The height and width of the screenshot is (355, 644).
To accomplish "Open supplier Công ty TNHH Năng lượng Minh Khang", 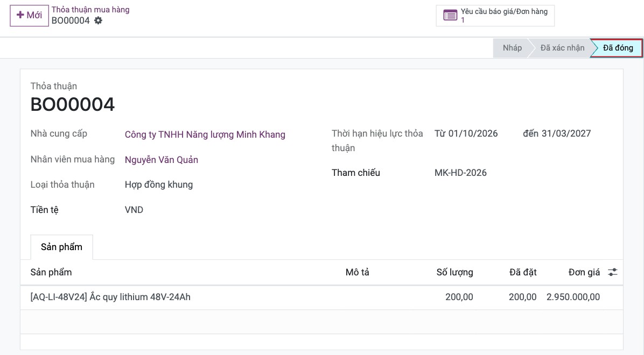I will 205,134.
